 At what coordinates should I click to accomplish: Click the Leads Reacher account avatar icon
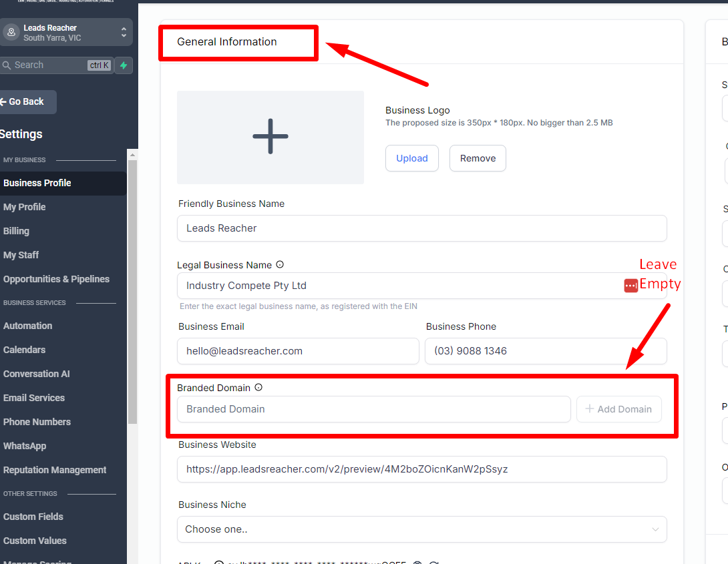click(11, 32)
